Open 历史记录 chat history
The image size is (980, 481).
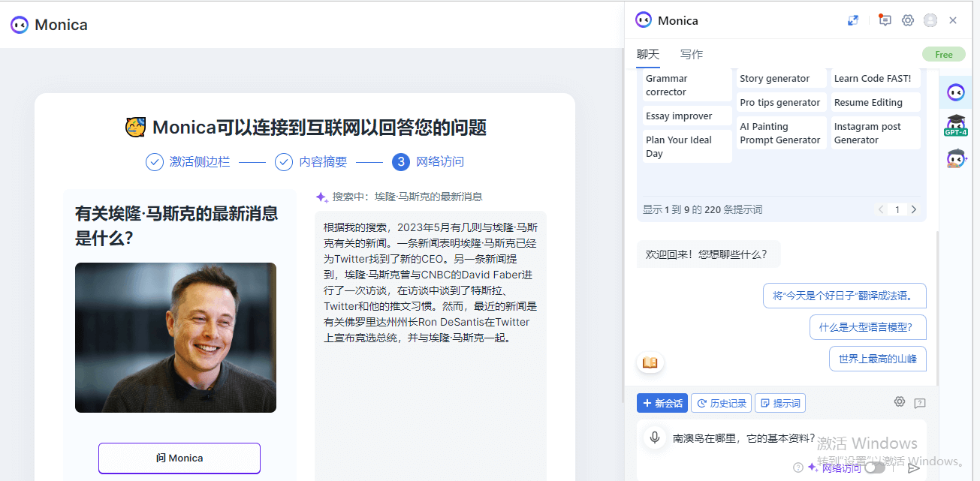(x=721, y=403)
